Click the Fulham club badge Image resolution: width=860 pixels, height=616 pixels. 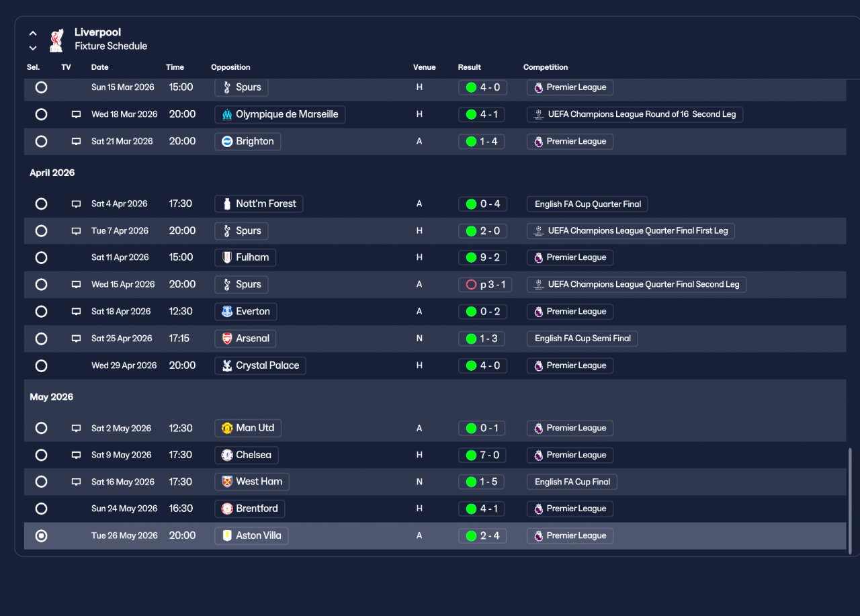click(x=227, y=257)
